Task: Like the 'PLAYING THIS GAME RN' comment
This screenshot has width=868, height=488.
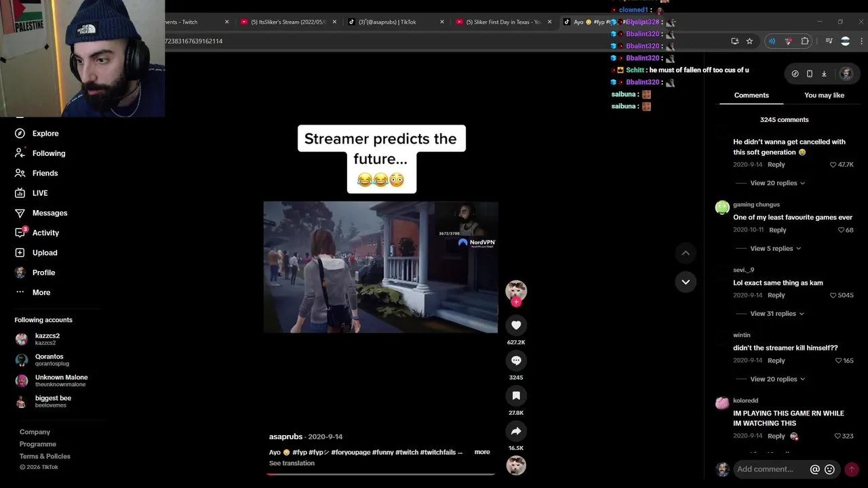Action: (x=844, y=436)
